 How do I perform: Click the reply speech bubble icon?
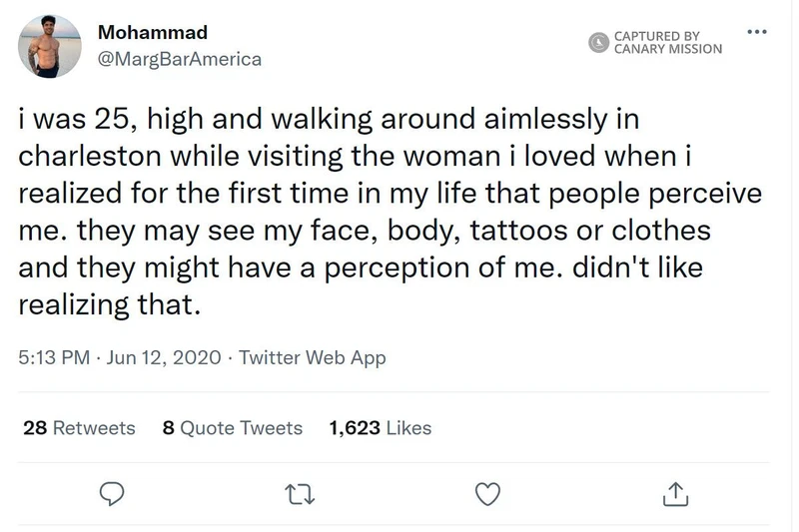pyautogui.click(x=114, y=492)
